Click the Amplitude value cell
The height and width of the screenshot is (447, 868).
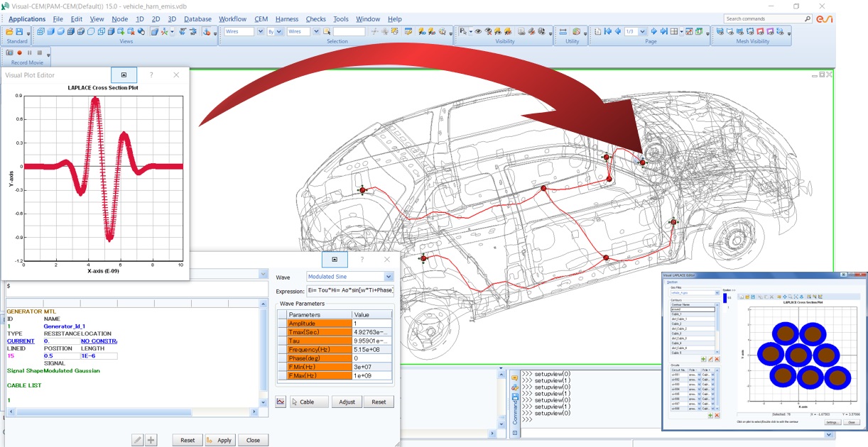point(371,324)
